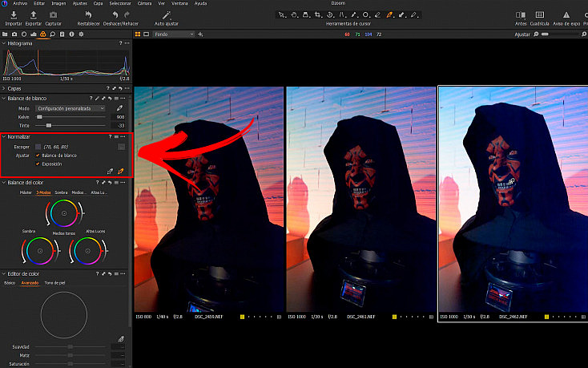Select the crop cursor tool
The image size is (588, 368).
pyautogui.click(x=318, y=15)
